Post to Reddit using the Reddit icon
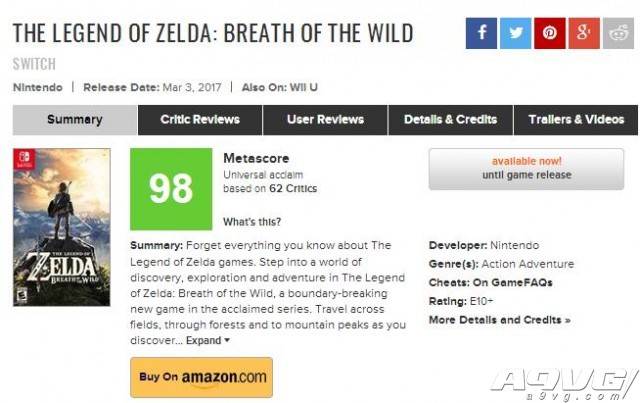This screenshot has height=403, width=640. 618,33
